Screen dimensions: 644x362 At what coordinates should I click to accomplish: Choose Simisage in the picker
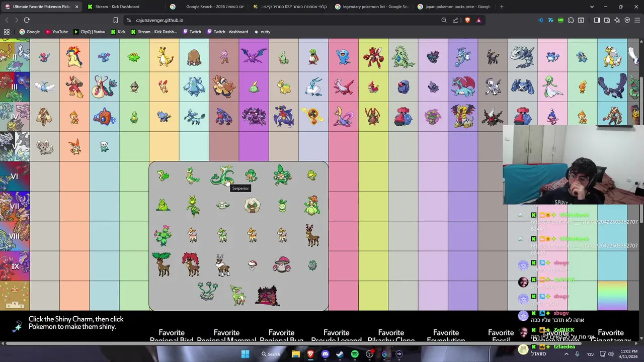point(282,175)
